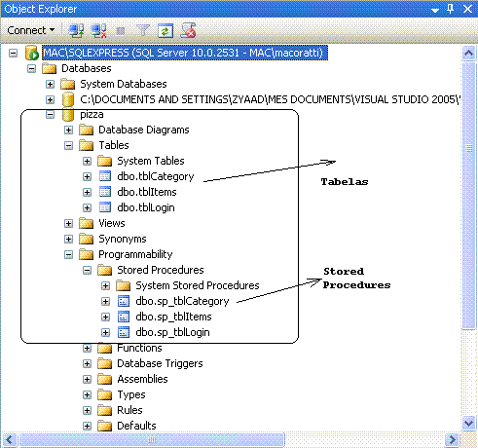Image resolution: width=478 pixels, height=448 pixels.
Task: Select dbo.tblLogin table name
Action: click(146, 207)
